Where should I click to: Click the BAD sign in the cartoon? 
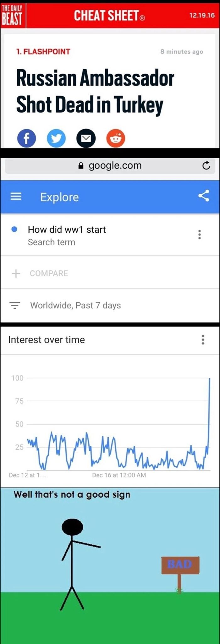point(180,564)
